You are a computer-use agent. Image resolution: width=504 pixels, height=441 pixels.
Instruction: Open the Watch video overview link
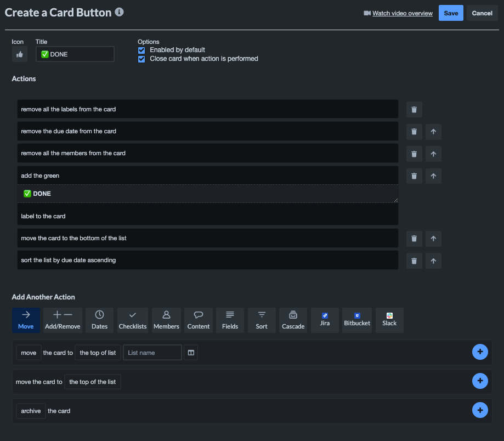(403, 13)
